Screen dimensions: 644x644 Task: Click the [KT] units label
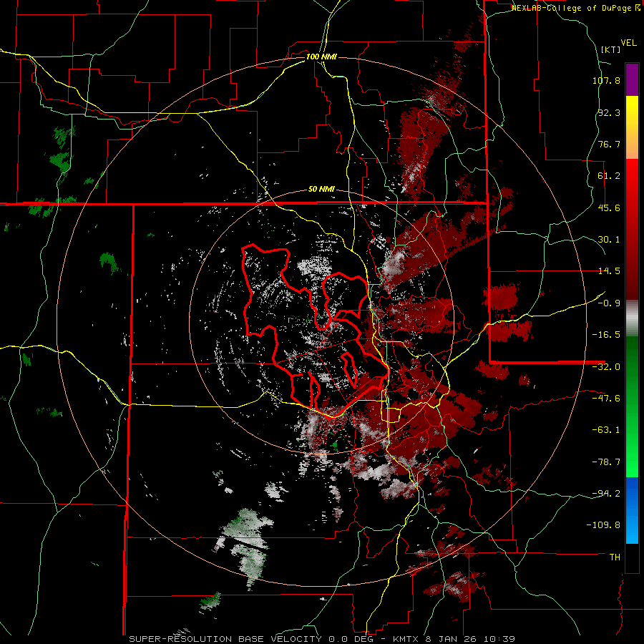[611, 49]
